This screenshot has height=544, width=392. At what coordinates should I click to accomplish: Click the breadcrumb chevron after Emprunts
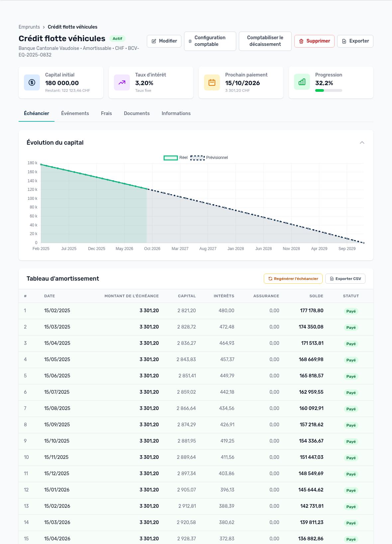click(x=44, y=27)
